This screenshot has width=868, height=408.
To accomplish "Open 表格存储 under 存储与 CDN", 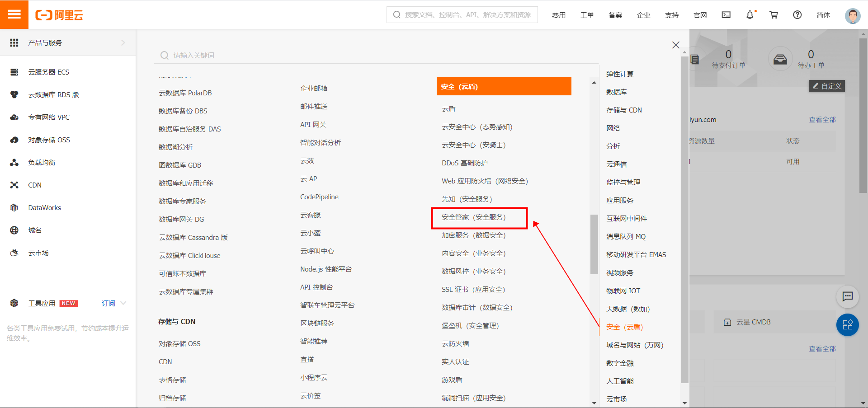I will 172,380.
